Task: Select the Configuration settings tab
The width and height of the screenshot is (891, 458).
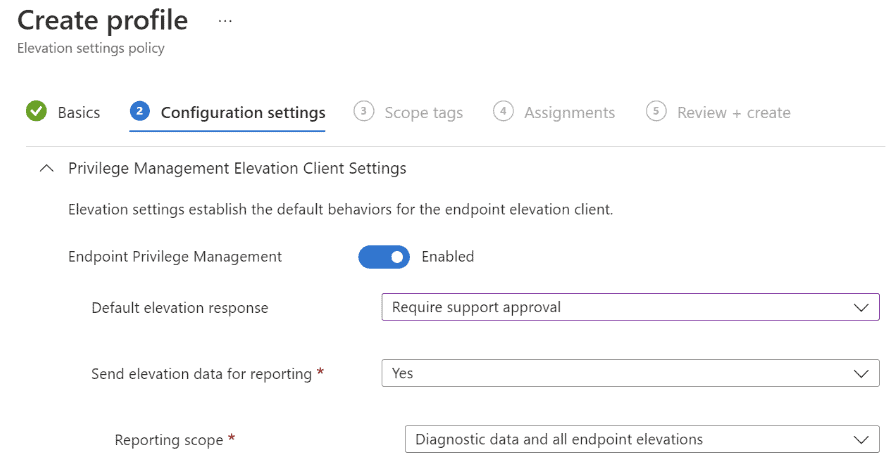Action: [x=243, y=113]
